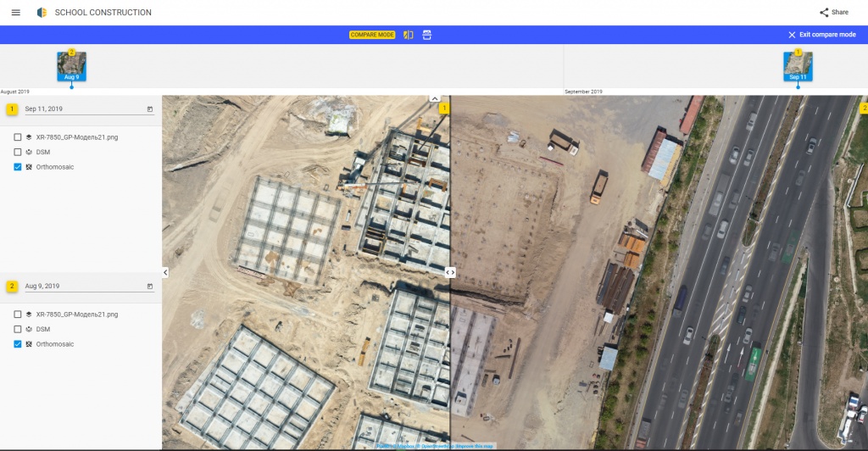
Task: Click Exit compare mode
Action: click(x=821, y=35)
